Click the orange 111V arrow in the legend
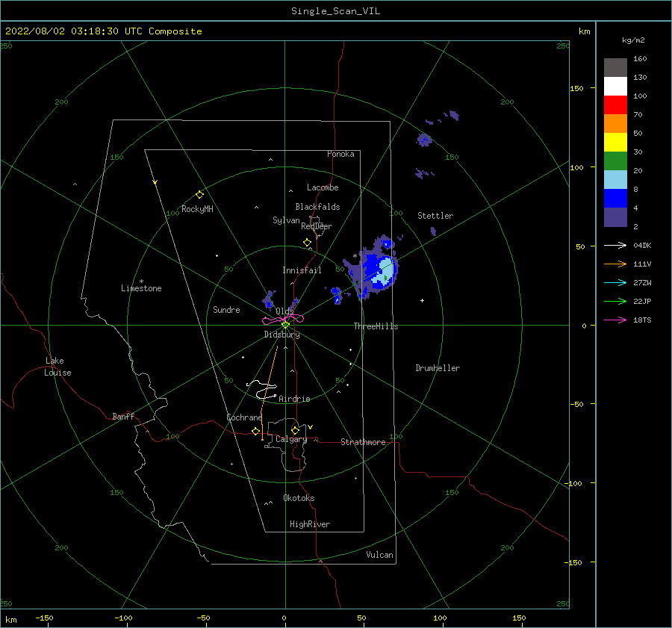Screen dimensions: 672x628 [x=615, y=264]
